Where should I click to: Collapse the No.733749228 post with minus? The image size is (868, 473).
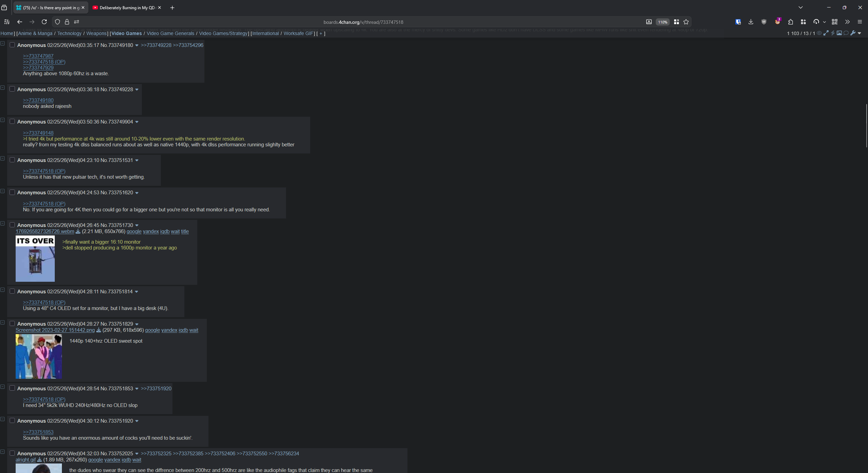point(2,88)
